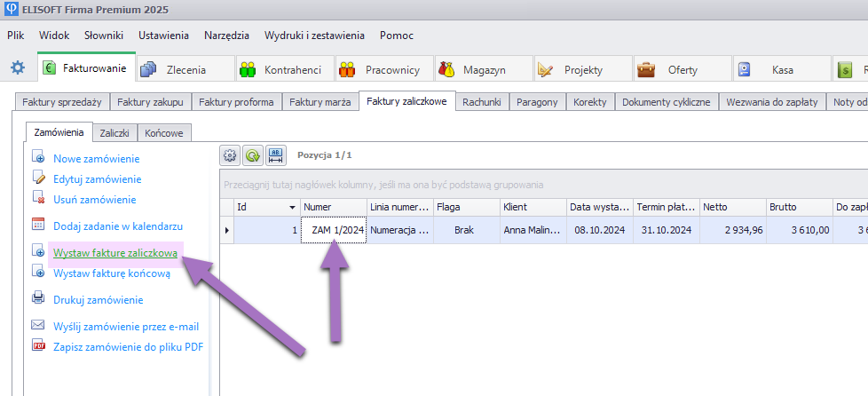The image size is (868, 396).
Task: Switch to the Zaliczki sub-tab
Action: 114,132
